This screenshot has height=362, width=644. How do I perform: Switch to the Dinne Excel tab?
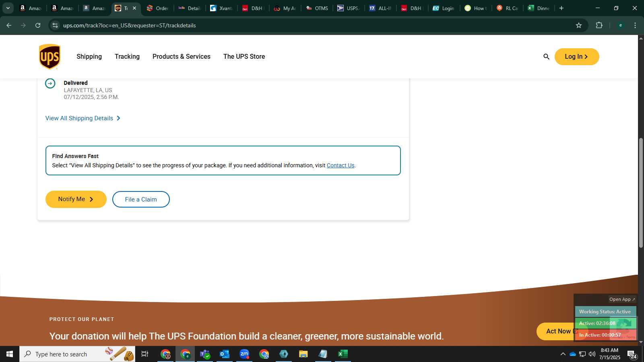[x=539, y=8]
